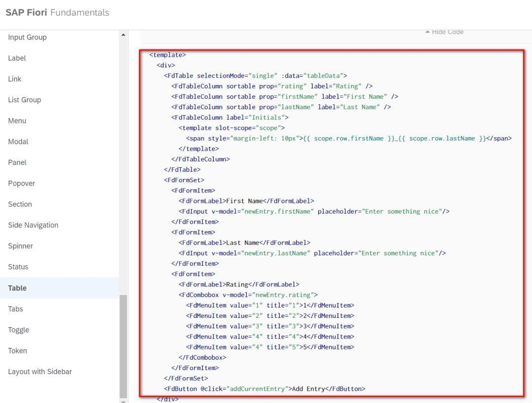Click the sidebar scrollbar thumb

124,346
